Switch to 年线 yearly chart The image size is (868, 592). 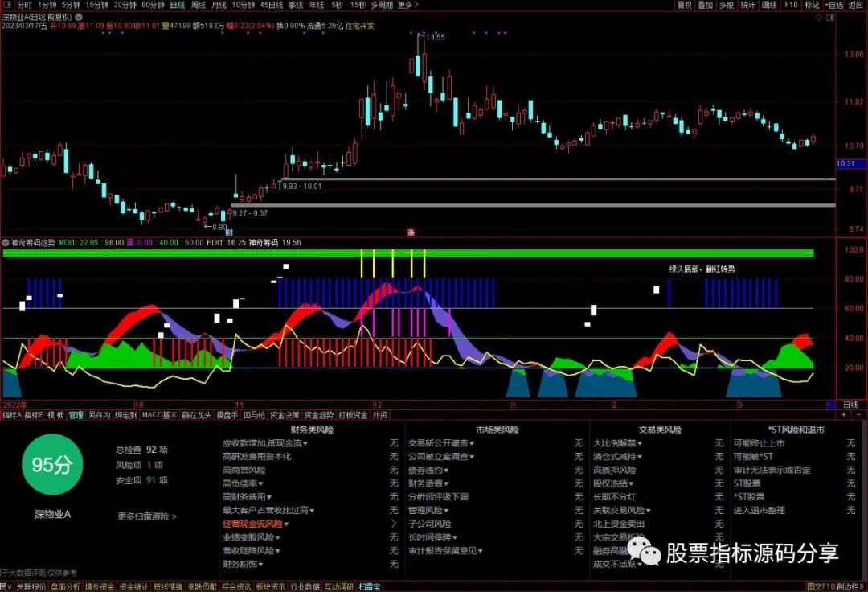coord(317,5)
